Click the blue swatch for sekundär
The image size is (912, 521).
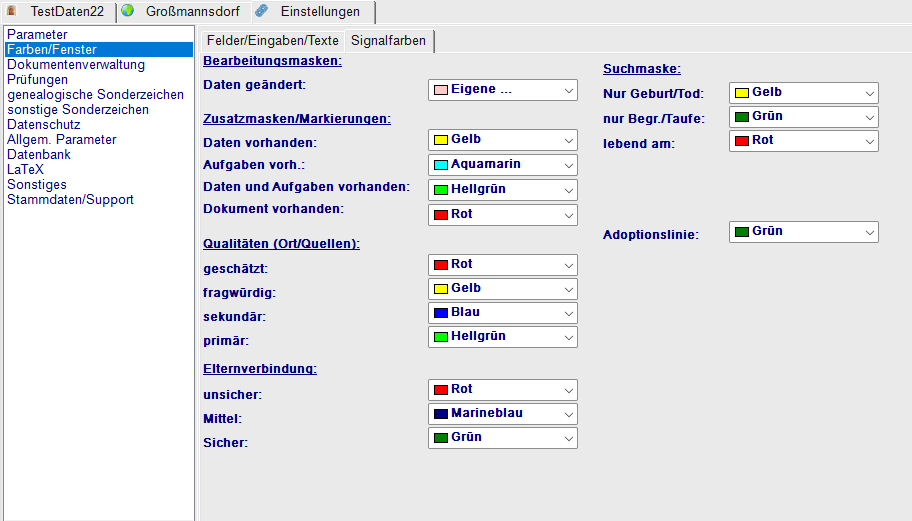440,313
